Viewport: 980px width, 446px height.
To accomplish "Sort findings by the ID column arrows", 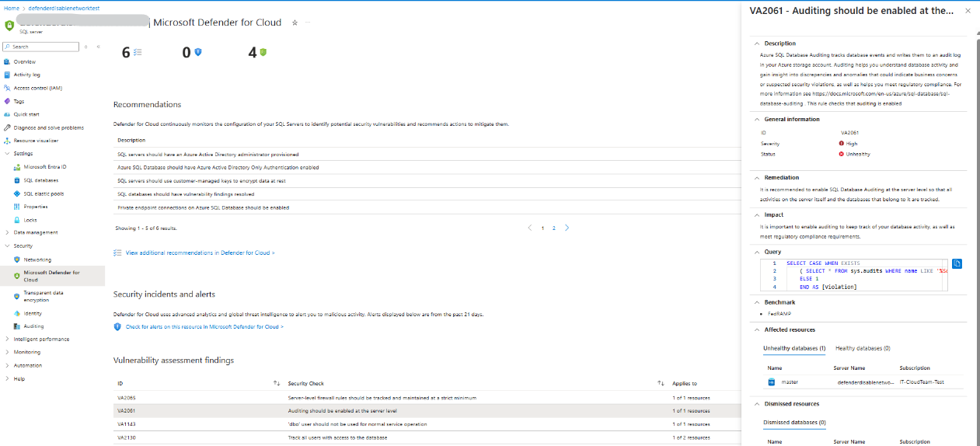I will 277,383.
